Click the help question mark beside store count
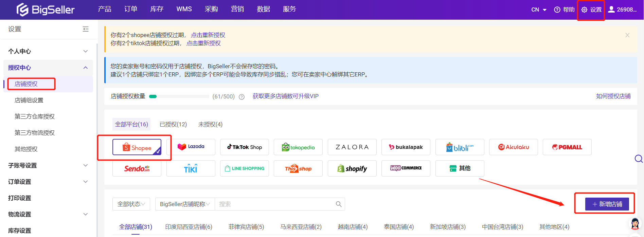Viewport: 644px width, 237px height. (x=241, y=97)
